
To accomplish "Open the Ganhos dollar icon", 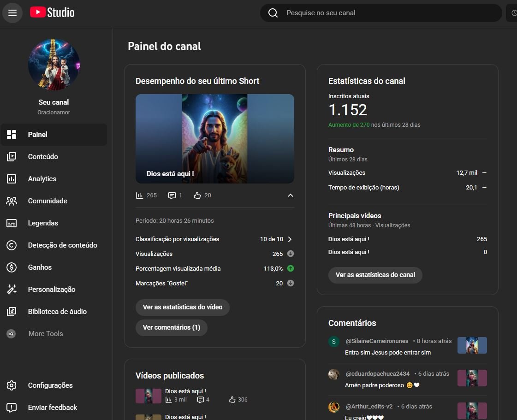I will (x=12, y=267).
